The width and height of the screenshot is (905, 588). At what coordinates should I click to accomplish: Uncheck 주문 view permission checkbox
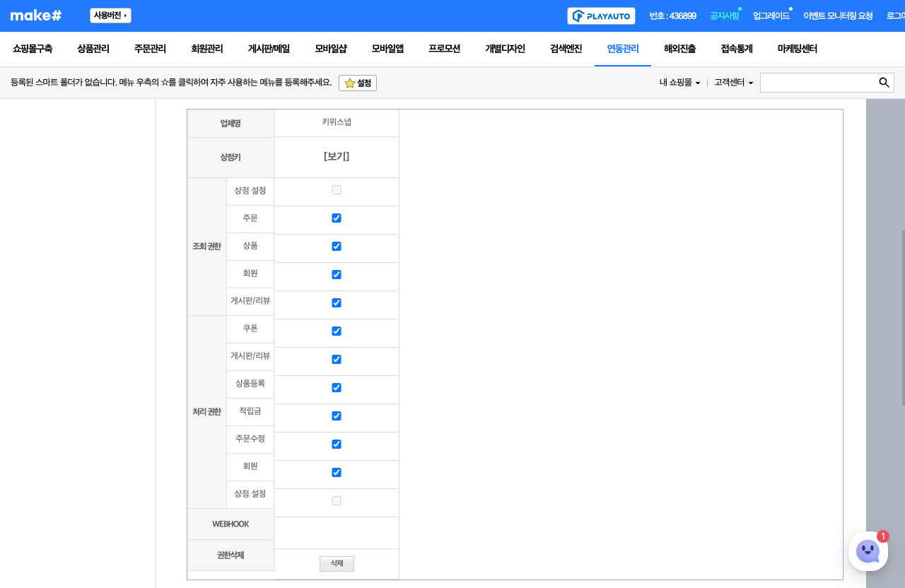tap(337, 218)
